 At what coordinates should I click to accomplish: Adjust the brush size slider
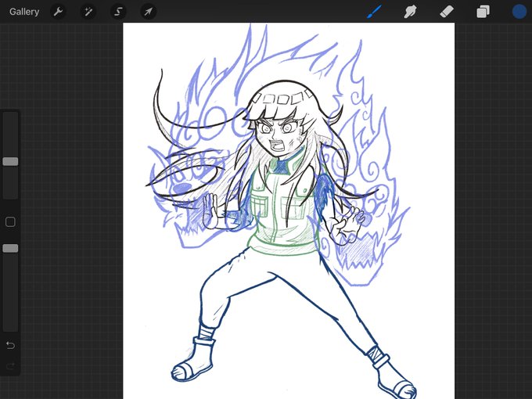(10, 161)
